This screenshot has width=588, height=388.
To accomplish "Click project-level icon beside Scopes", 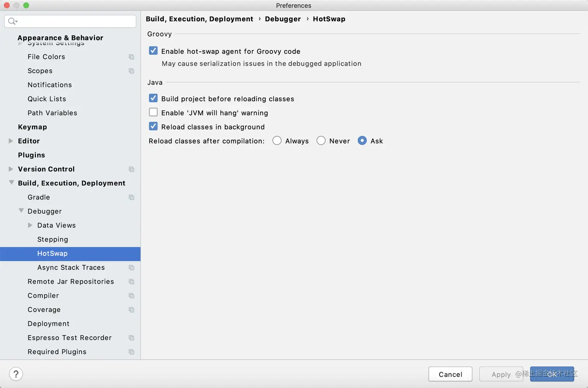I will click(x=131, y=71).
